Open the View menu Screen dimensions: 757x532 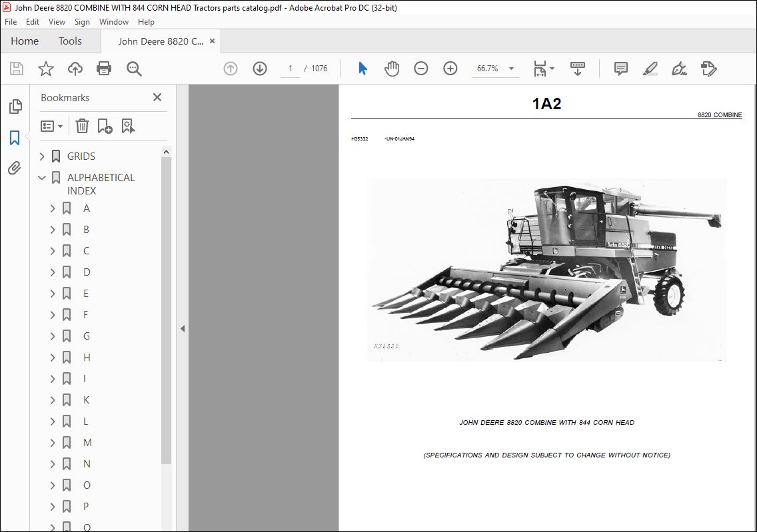pyautogui.click(x=57, y=22)
